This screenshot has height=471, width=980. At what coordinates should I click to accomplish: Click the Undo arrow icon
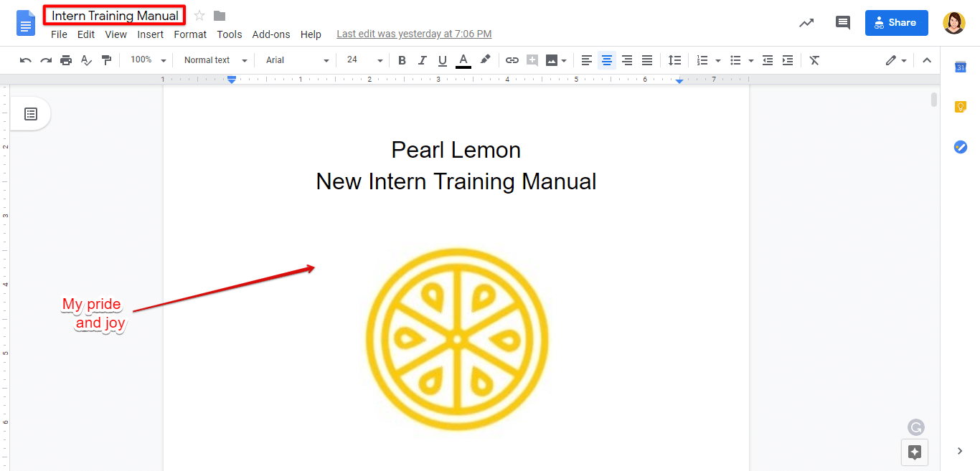tap(26, 60)
